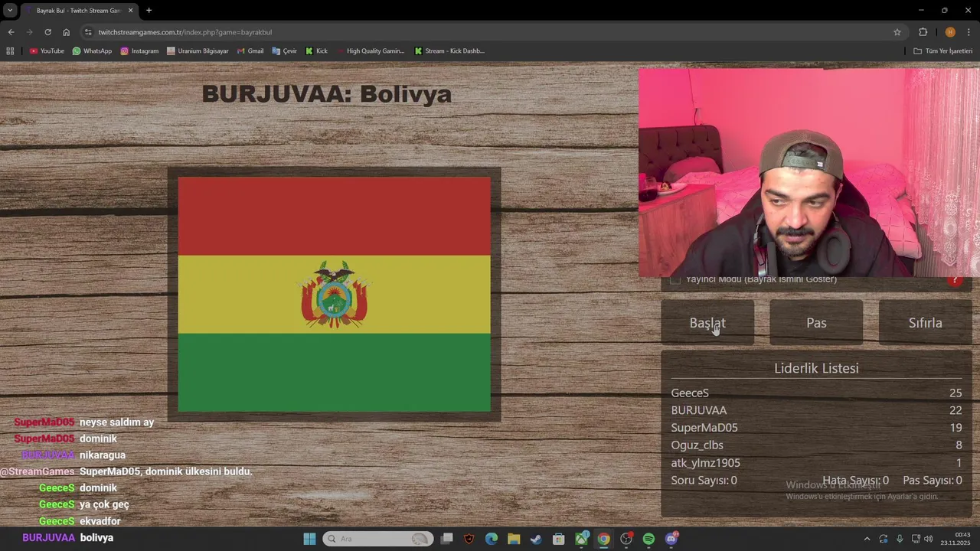Image resolution: width=980 pixels, height=551 pixels.
Task: Open Microsoft Store from the taskbar
Action: pos(559,539)
